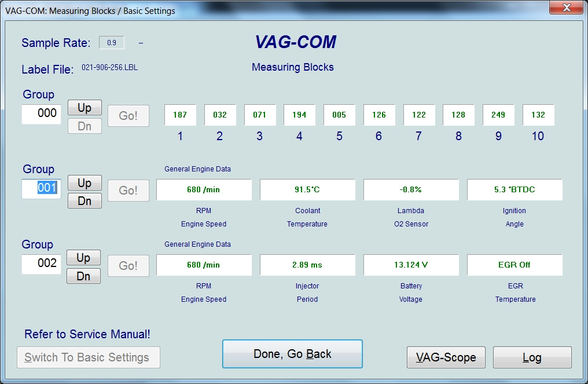588x384 pixels.
Task: Click the Measuring Blocks subtitle
Action: pyautogui.click(x=293, y=67)
